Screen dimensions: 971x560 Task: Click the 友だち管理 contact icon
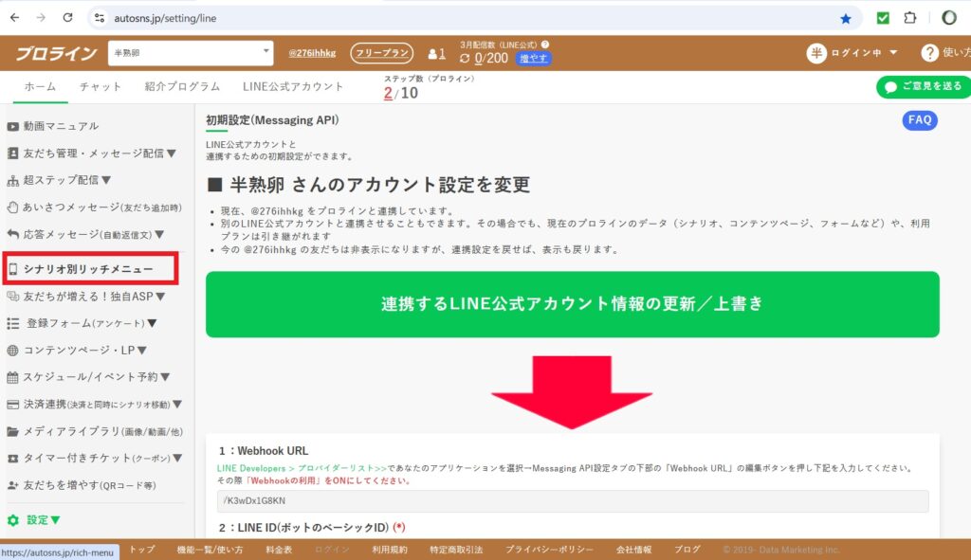pyautogui.click(x=12, y=153)
